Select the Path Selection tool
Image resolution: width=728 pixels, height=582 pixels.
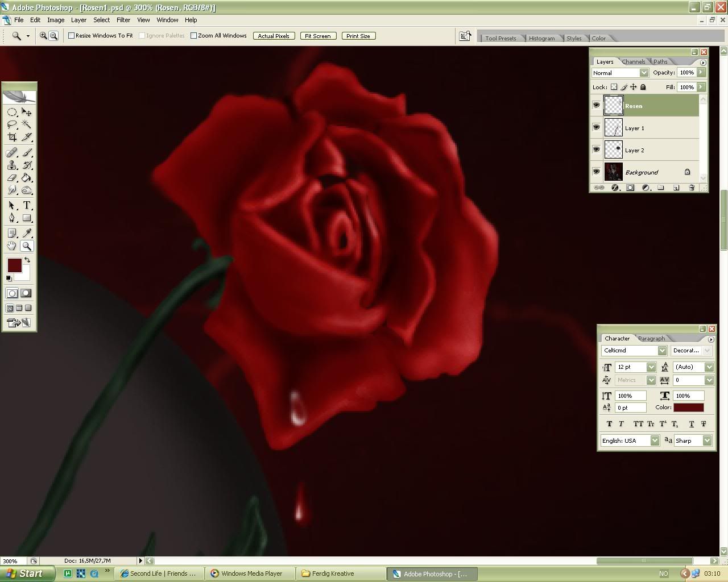[x=12, y=206]
